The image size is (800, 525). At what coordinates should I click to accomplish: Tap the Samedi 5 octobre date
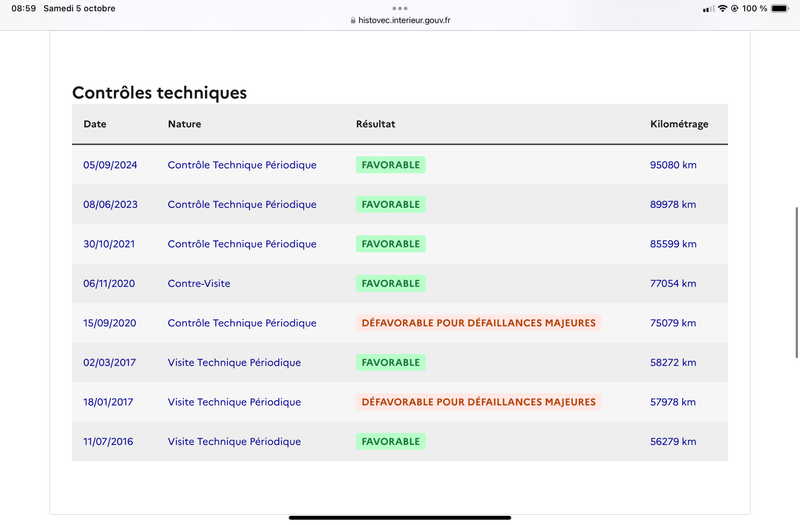tap(79, 8)
